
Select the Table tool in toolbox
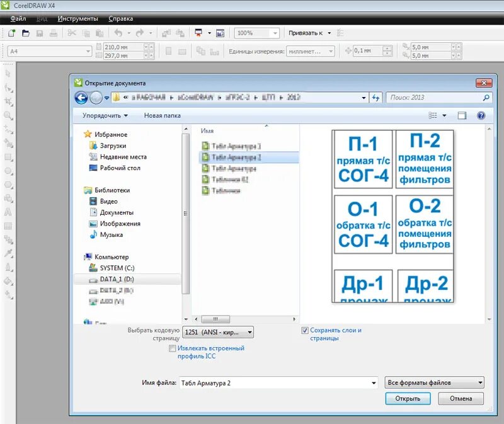coord(8,226)
